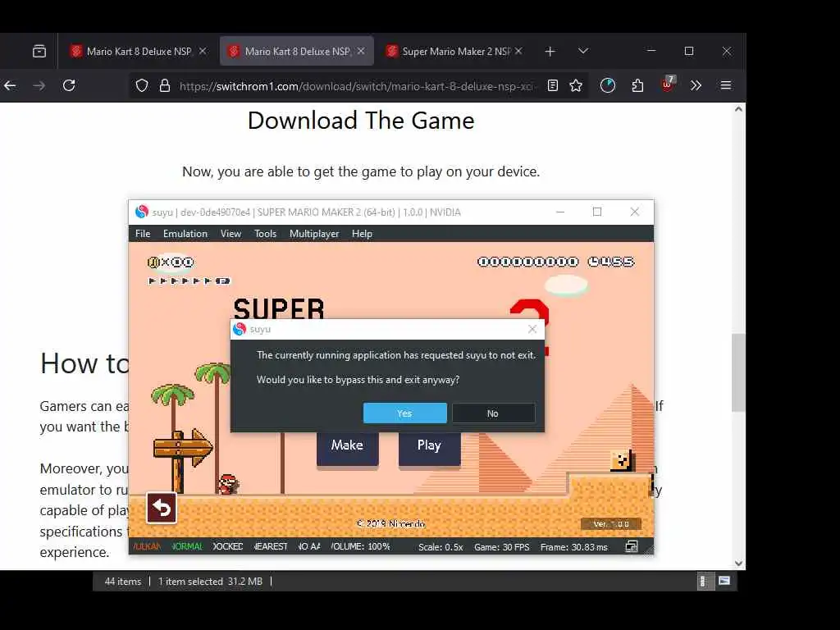Toggle the VULKAN renderer status bar button
840x630 pixels.
pyautogui.click(x=146, y=546)
